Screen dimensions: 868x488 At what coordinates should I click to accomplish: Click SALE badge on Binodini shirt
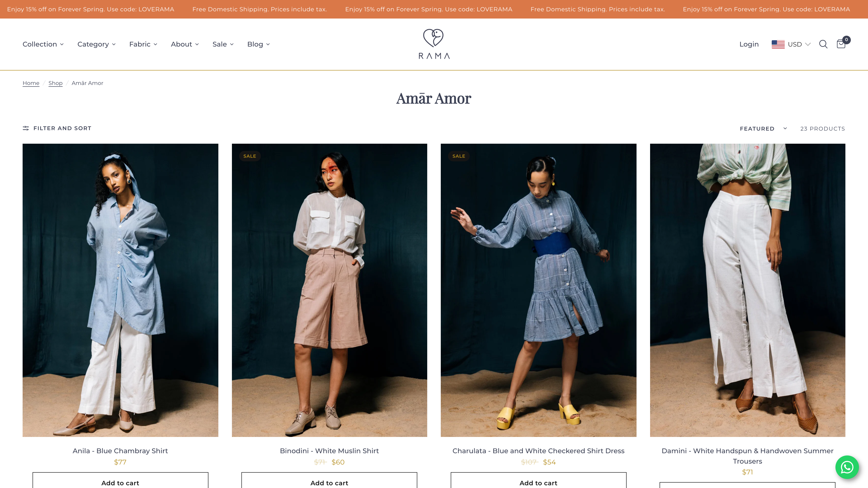click(x=250, y=156)
